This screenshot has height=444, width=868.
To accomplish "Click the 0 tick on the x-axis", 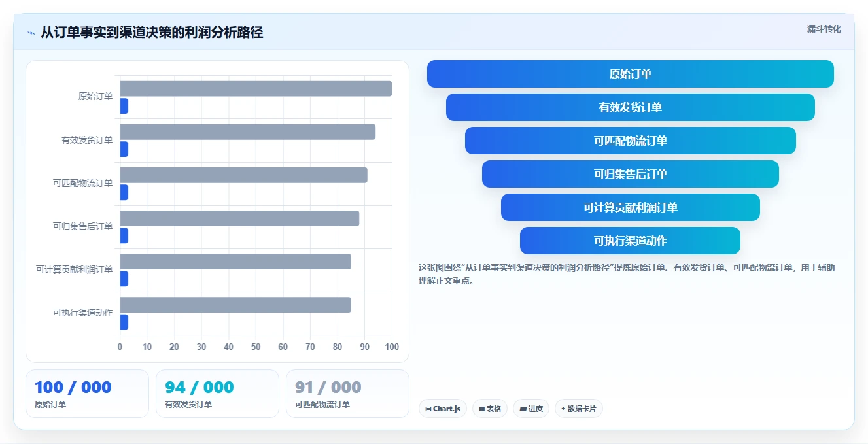I will (x=120, y=347).
